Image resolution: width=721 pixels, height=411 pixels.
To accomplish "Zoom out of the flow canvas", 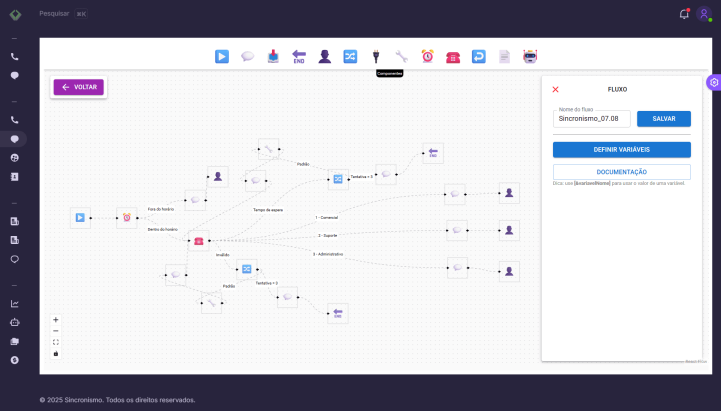I will 56,331.
